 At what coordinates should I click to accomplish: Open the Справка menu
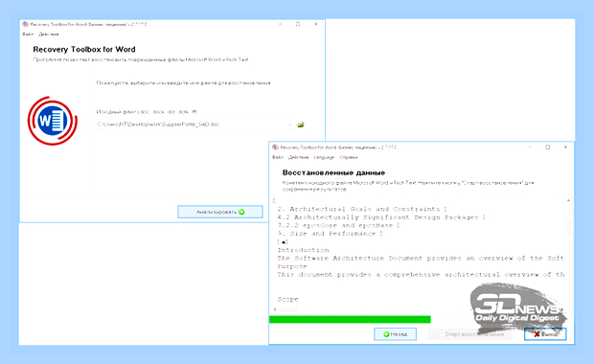click(x=349, y=157)
